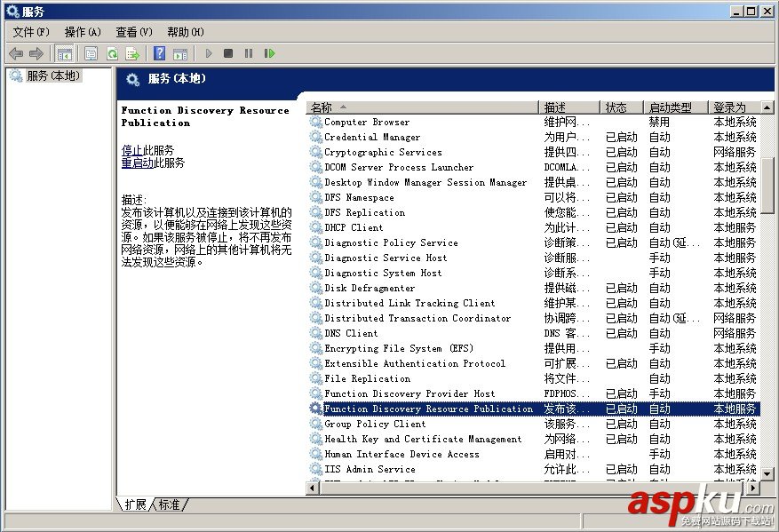Select Extensible Authentication Protocol row

[533, 363]
